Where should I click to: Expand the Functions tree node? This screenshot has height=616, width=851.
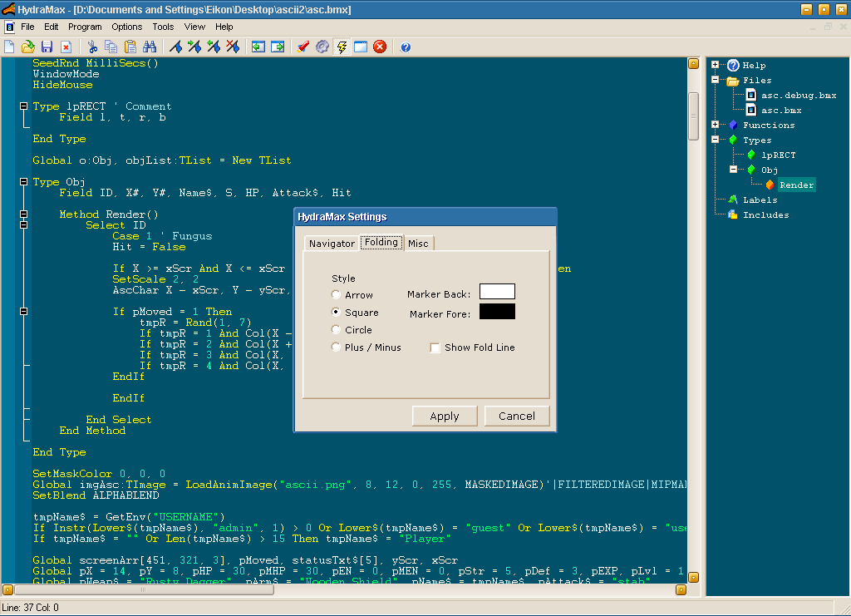point(715,125)
